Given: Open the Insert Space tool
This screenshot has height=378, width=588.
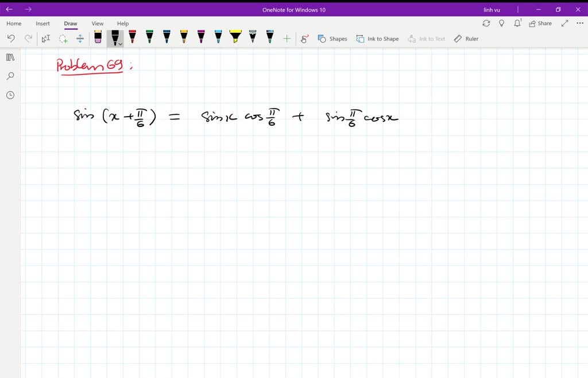Looking at the screenshot, I should pos(80,38).
